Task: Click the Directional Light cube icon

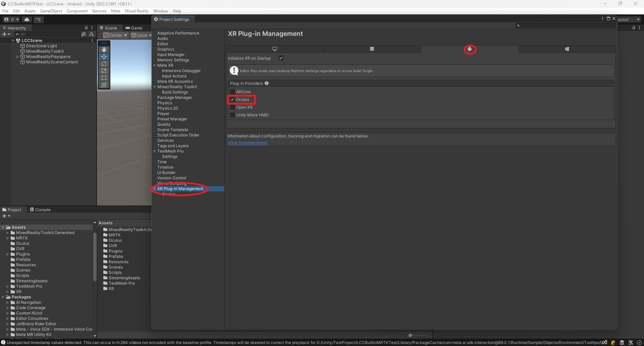Action: pos(23,46)
